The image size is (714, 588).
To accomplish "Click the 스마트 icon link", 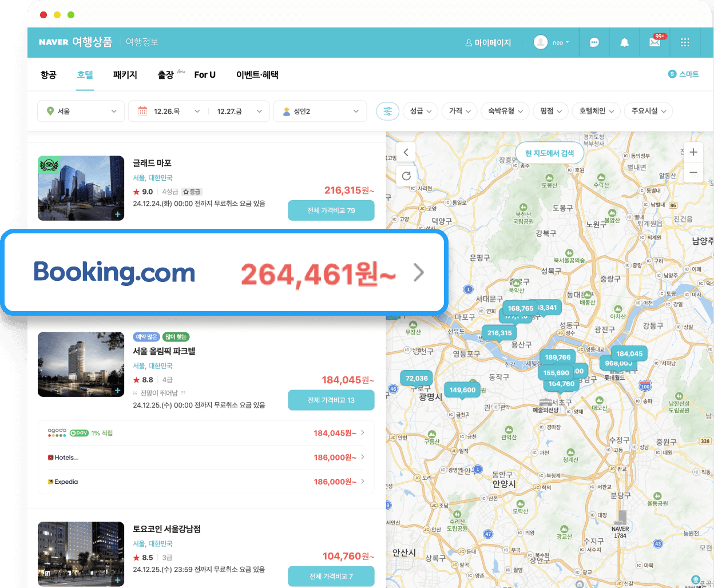I will click(683, 74).
